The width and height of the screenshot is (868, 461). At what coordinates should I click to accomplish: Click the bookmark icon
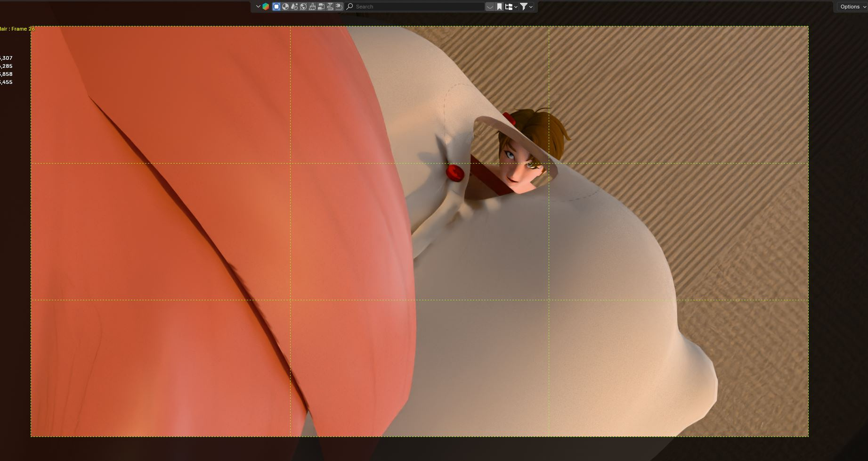coord(500,7)
